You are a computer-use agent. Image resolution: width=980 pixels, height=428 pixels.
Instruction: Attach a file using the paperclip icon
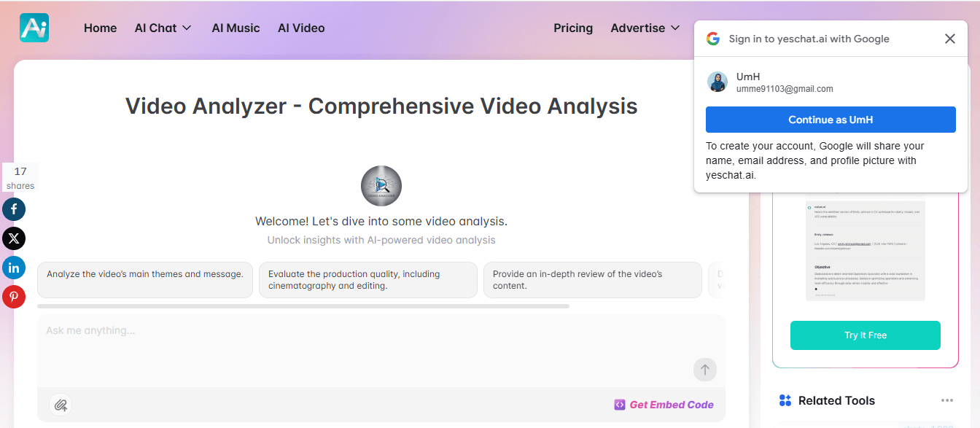[x=61, y=405]
